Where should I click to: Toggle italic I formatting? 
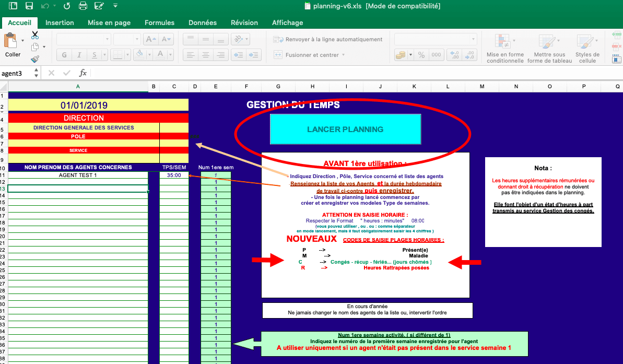click(79, 55)
